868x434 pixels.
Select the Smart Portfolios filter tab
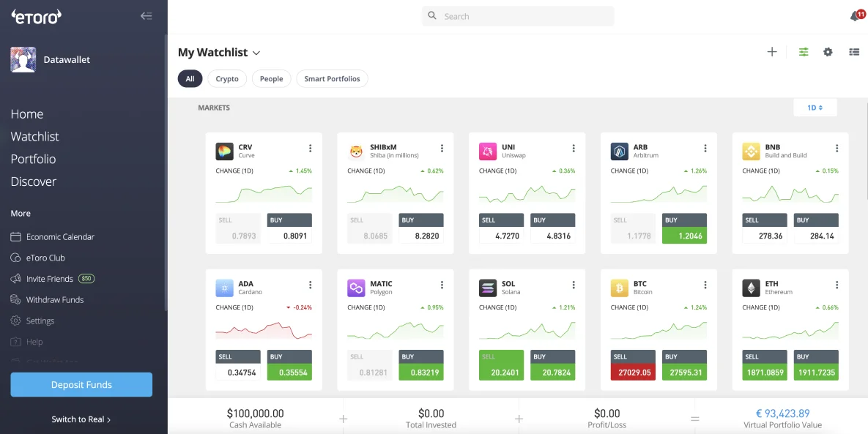(332, 78)
